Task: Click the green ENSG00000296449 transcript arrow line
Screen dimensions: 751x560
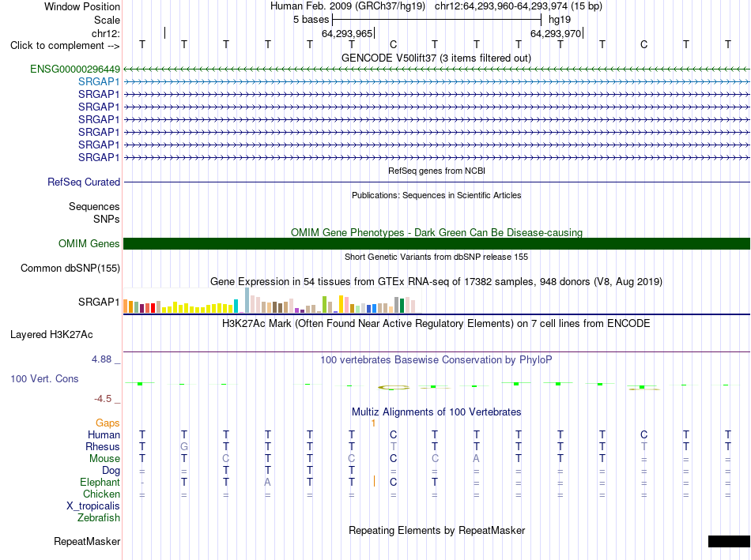Action: (436, 70)
